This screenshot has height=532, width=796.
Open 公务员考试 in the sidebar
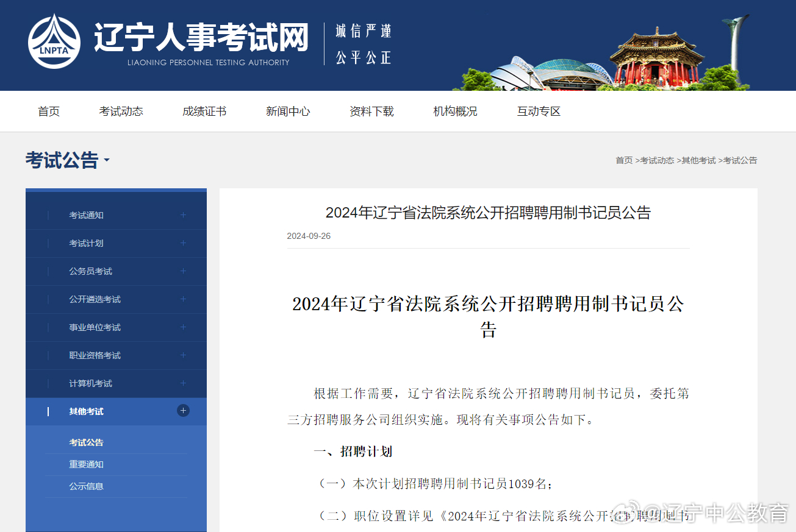[x=90, y=271]
